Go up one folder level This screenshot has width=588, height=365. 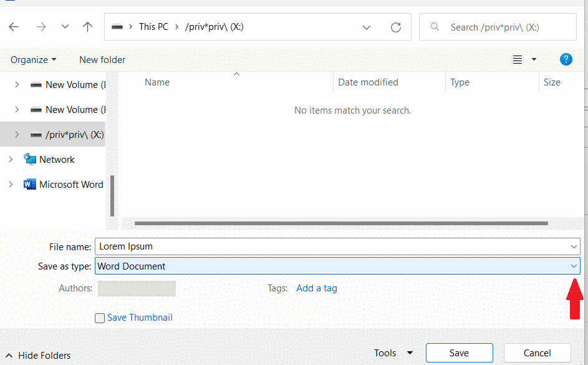(x=87, y=27)
